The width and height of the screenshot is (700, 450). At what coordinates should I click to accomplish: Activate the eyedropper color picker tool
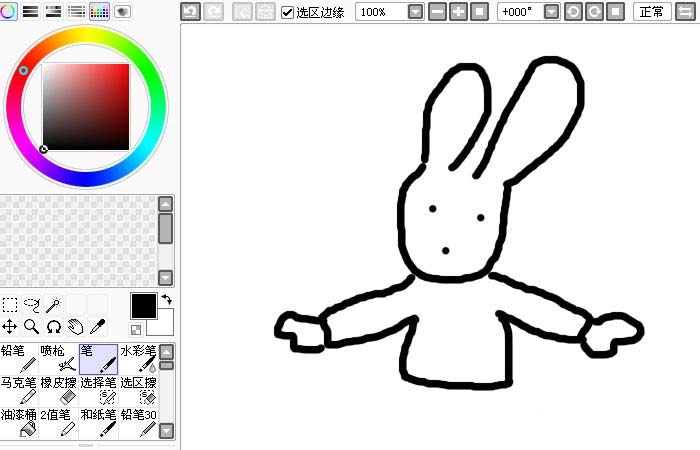point(98,327)
